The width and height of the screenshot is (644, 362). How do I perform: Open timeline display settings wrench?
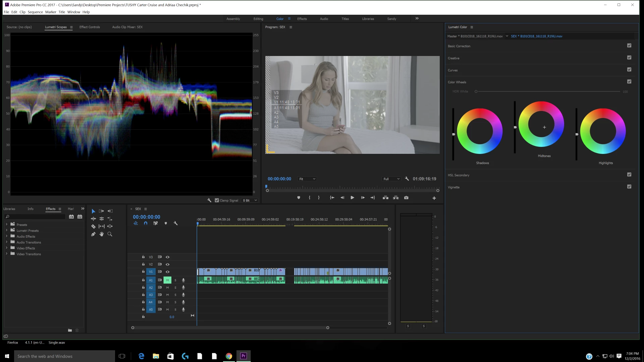[x=175, y=223]
